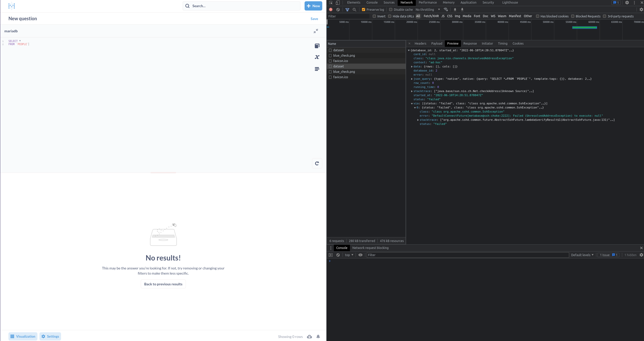Open the data reference book panel
644x341 pixels.
click(317, 46)
